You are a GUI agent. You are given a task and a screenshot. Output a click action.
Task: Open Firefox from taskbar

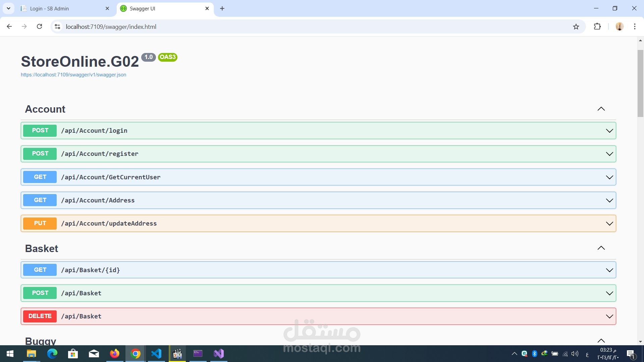coord(115,354)
